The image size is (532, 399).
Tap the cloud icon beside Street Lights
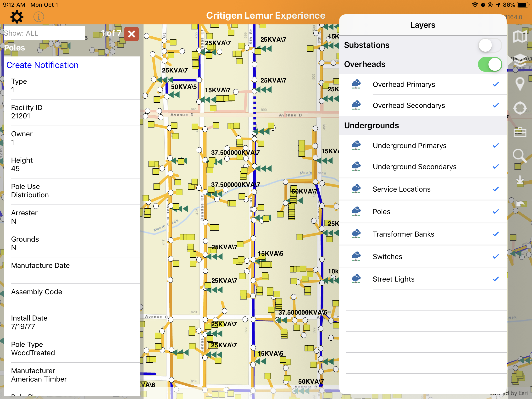pos(356,279)
